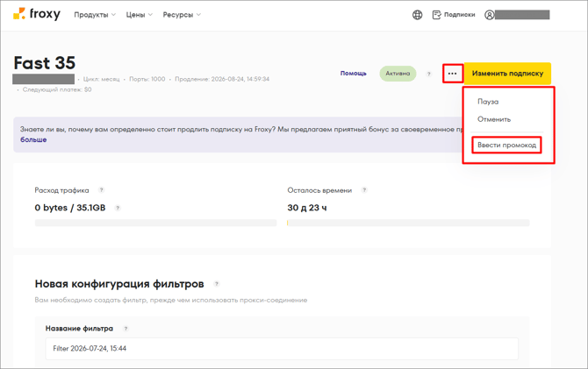Click the 0 bytes / 35.1GB value

pos(70,208)
